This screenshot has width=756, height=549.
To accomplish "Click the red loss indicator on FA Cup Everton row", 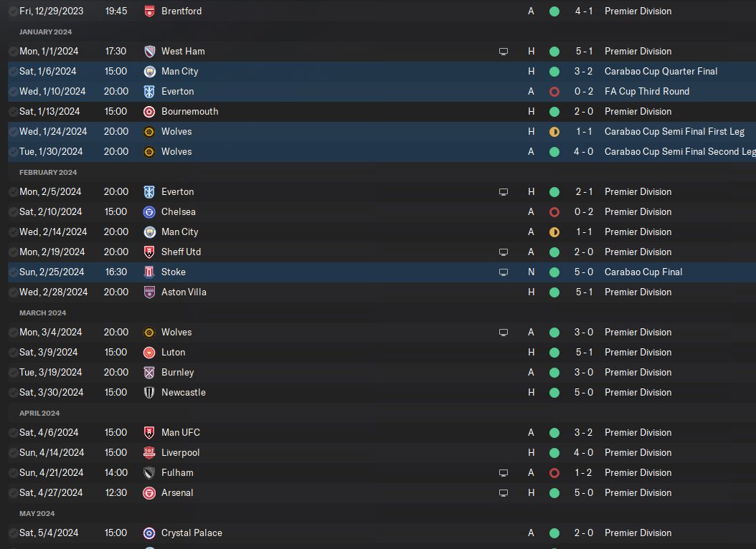I will [x=554, y=92].
